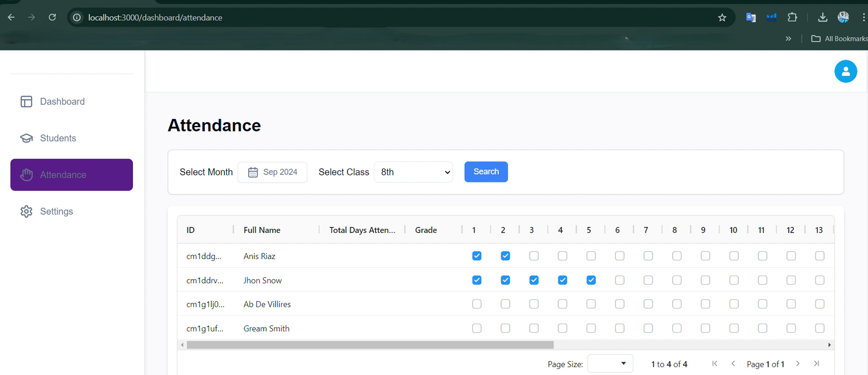868x375 pixels.
Task: Click the horizontal scrollbar left arrow
Action: click(182, 345)
